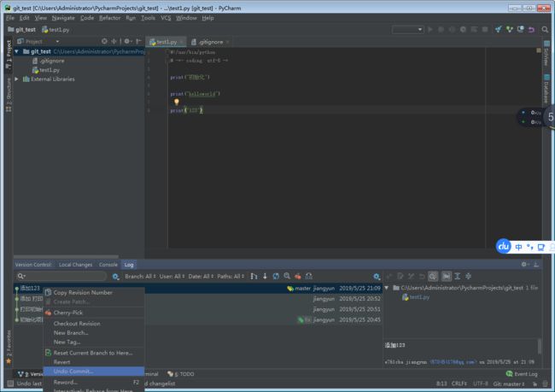Click Collapse All icon in changes pane
Screen dimensions: 555x392
click(x=468, y=276)
